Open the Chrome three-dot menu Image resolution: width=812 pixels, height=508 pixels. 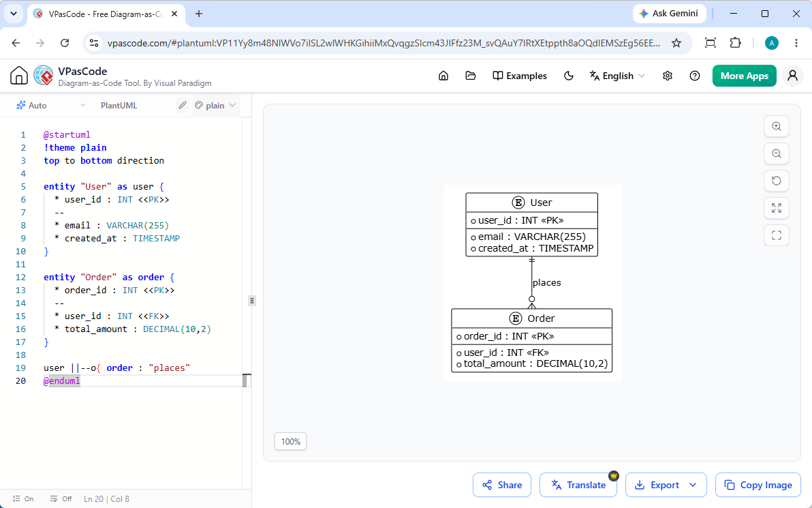pos(796,43)
